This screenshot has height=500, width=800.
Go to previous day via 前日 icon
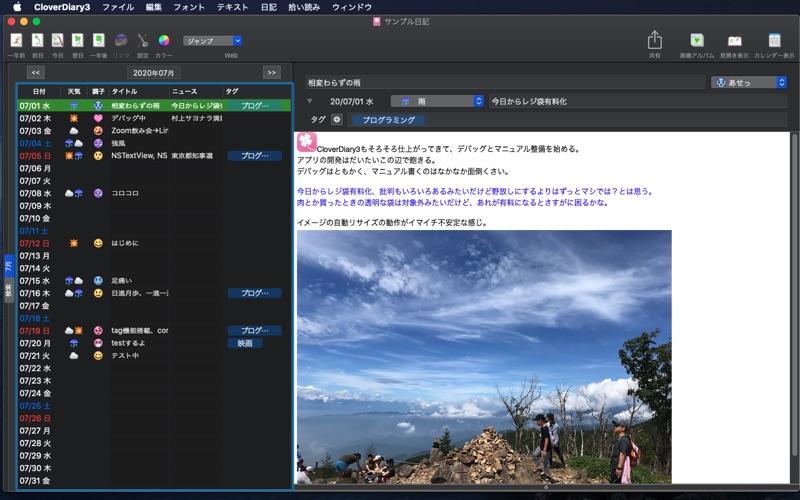pyautogui.click(x=37, y=40)
